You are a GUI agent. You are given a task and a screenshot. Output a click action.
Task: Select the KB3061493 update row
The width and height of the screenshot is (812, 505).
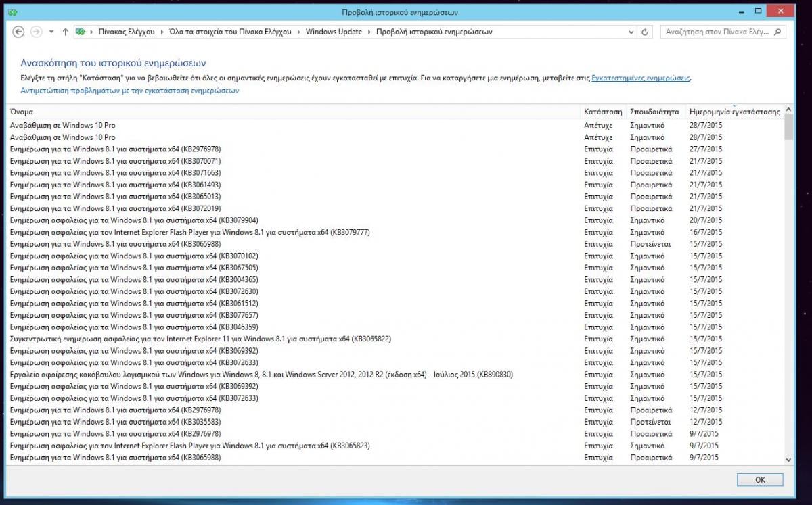(x=396, y=185)
